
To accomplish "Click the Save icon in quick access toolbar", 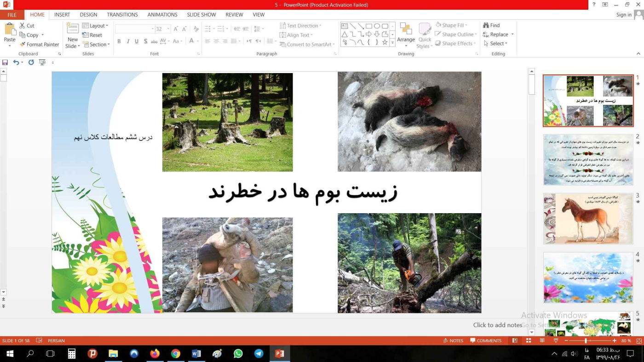I will point(5,62).
